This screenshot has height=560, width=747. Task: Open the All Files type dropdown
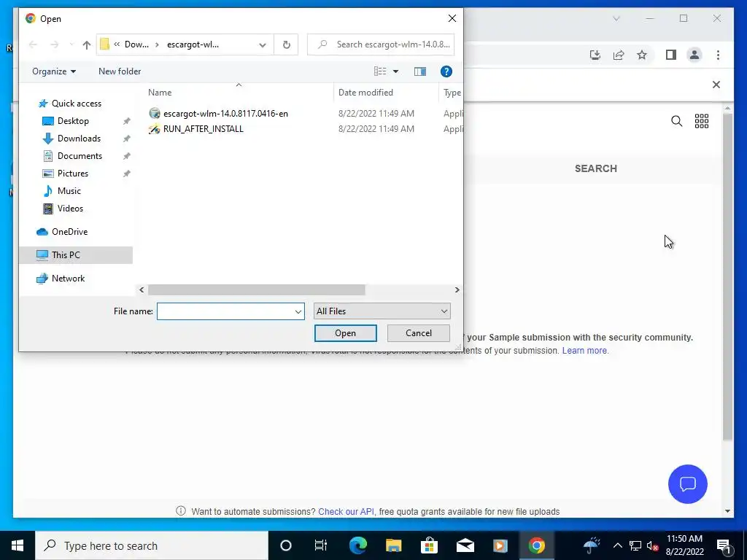pos(382,311)
